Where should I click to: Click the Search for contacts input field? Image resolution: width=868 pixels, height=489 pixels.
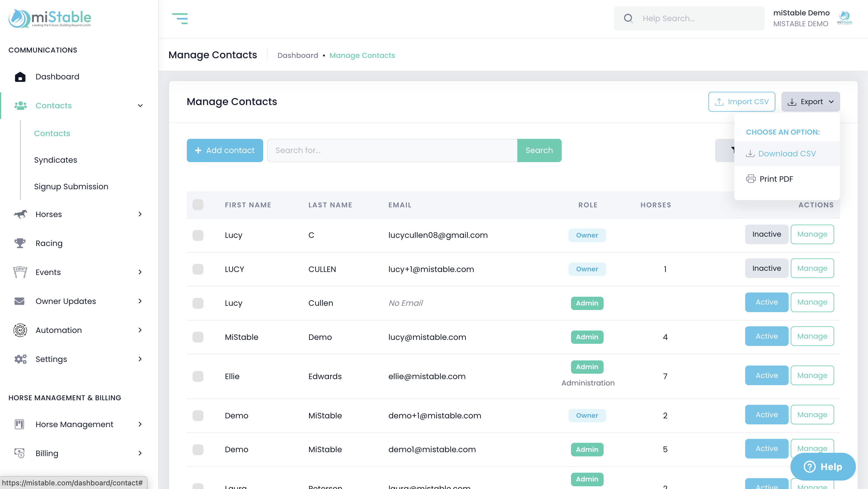pyautogui.click(x=392, y=150)
